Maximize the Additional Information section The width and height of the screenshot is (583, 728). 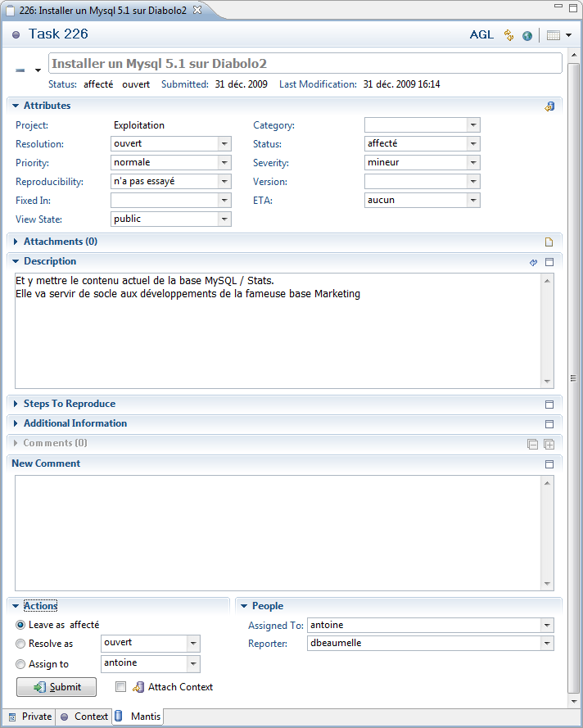tap(549, 424)
